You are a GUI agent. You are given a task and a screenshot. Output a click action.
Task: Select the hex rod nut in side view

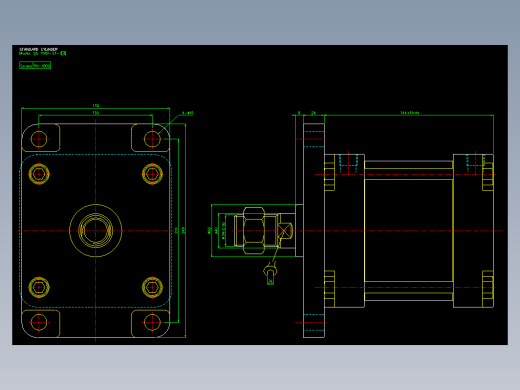coord(254,231)
